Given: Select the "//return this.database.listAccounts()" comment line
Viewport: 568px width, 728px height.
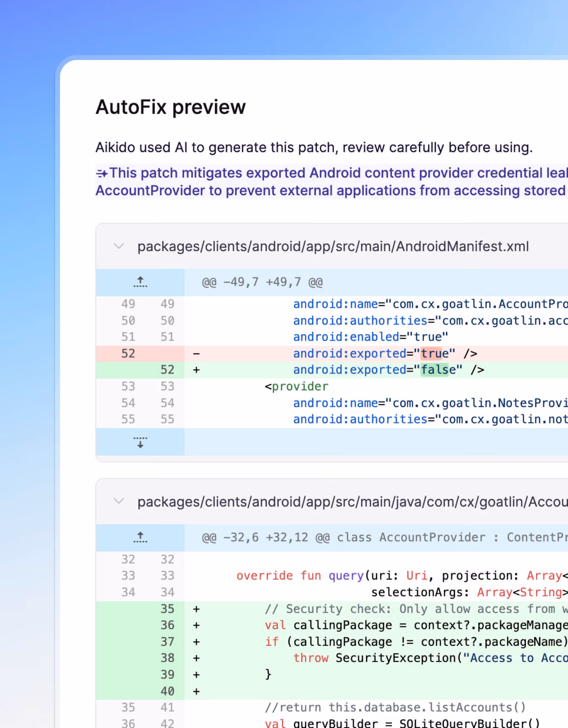Looking at the screenshot, I should tap(395, 708).
